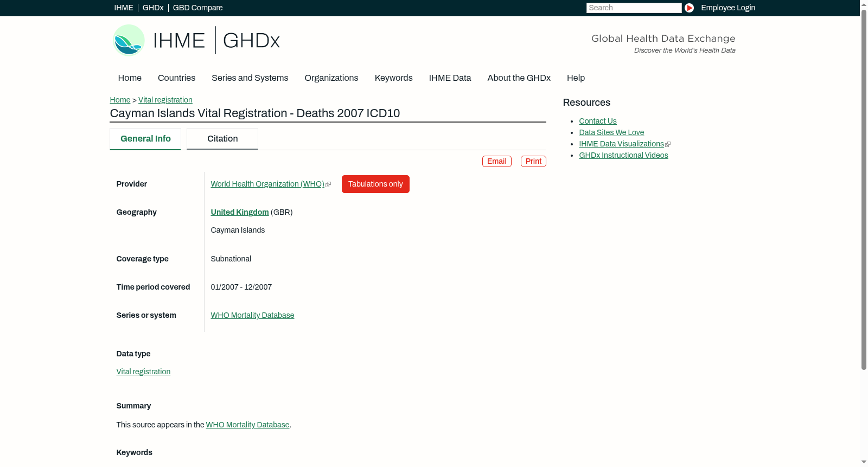Open Series and Systems menu
Viewport: 868px width, 467px height.
(x=250, y=78)
